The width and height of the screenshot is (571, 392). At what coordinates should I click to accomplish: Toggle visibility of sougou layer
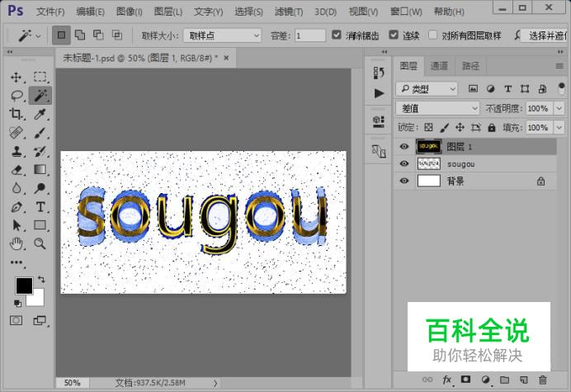pyautogui.click(x=403, y=164)
